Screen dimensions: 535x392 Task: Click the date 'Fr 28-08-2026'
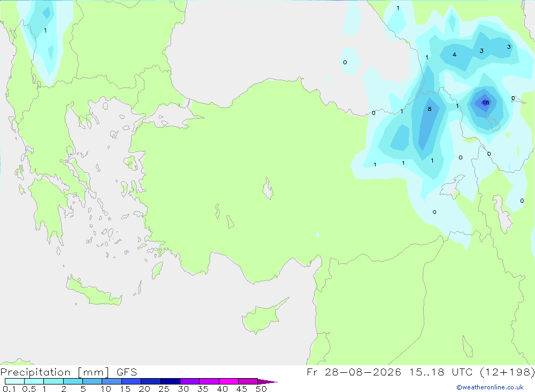354,372
